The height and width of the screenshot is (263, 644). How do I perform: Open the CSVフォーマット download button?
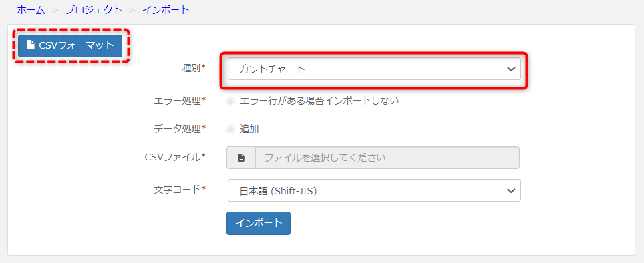(x=70, y=45)
